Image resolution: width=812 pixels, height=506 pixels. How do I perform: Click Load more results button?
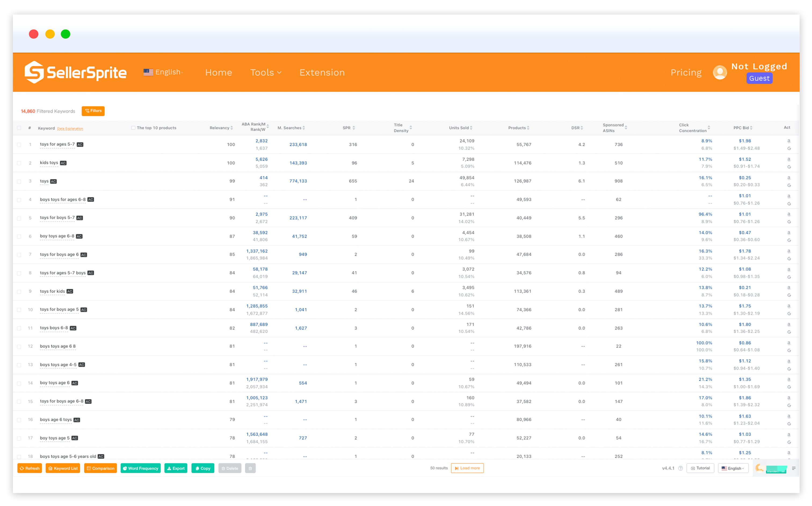point(467,468)
